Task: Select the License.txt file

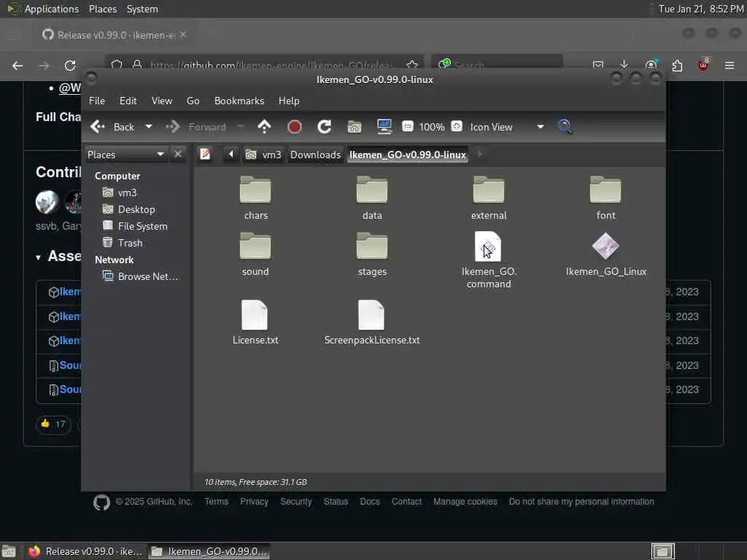Action: tap(255, 322)
